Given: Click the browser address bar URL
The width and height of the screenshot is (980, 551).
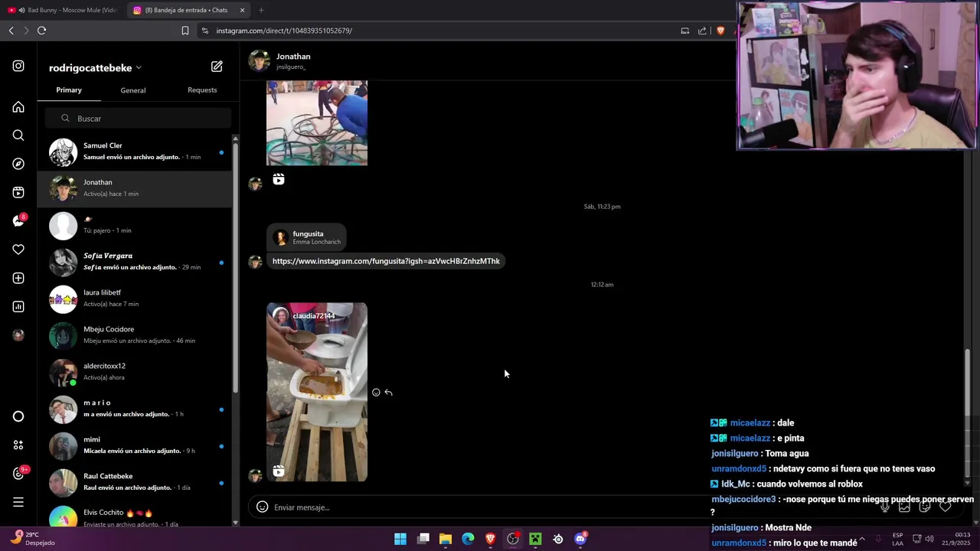Looking at the screenshot, I should 284,31.
